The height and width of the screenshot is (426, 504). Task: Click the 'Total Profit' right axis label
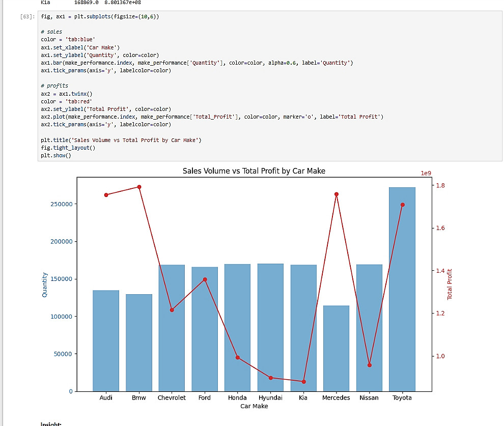[x=450, y=285]
